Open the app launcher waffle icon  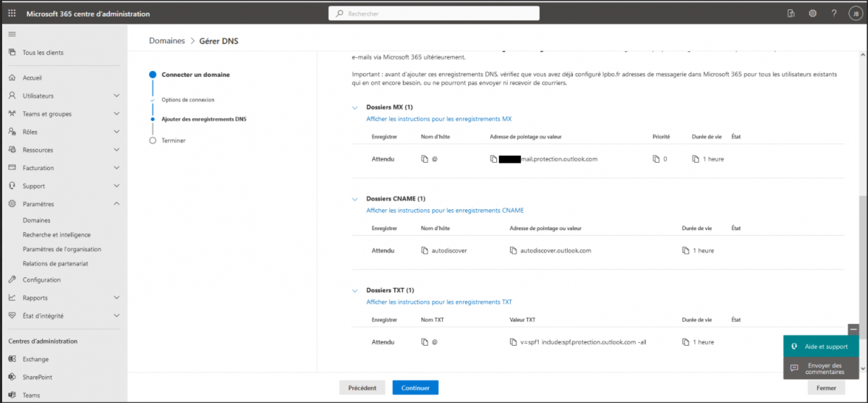pos(12,14)
